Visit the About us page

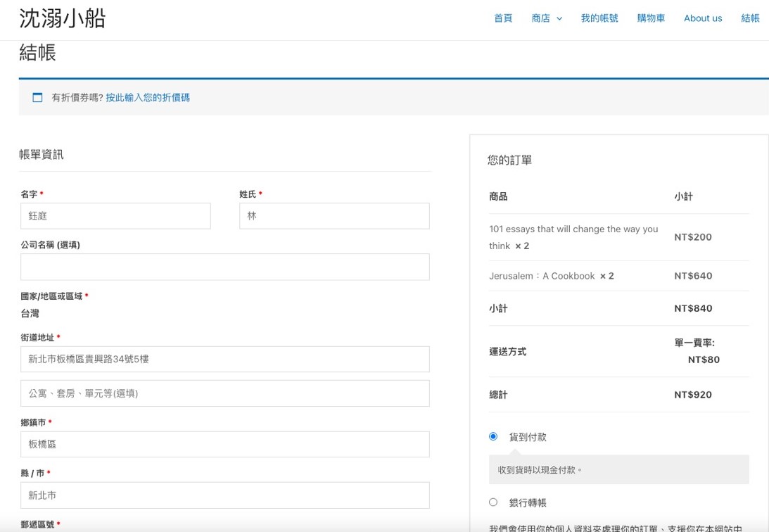click(703, 18)
